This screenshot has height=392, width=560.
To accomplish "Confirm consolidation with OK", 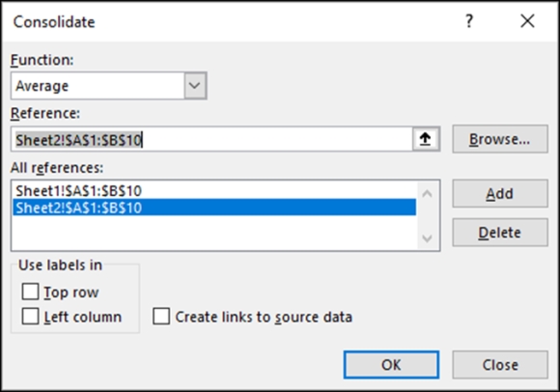I will pos(391,365).
